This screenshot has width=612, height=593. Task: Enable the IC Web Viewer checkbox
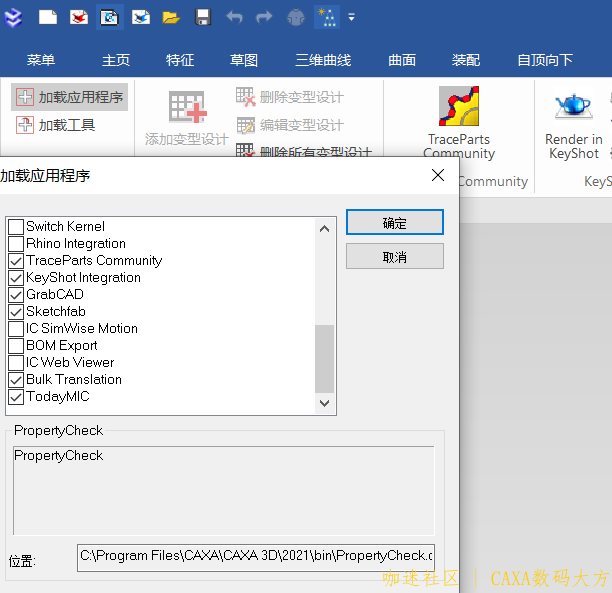tap(16, 363)
